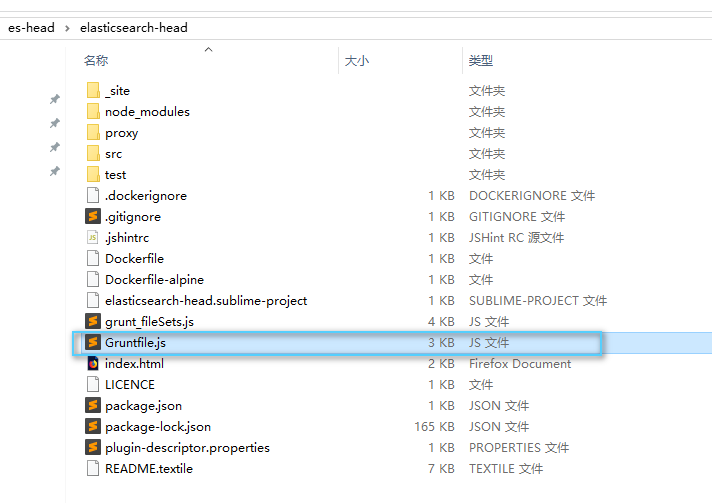Viewport: 712px width, 503px height.
Task: Select the _site folder name
Action: (x=118, y=90)
